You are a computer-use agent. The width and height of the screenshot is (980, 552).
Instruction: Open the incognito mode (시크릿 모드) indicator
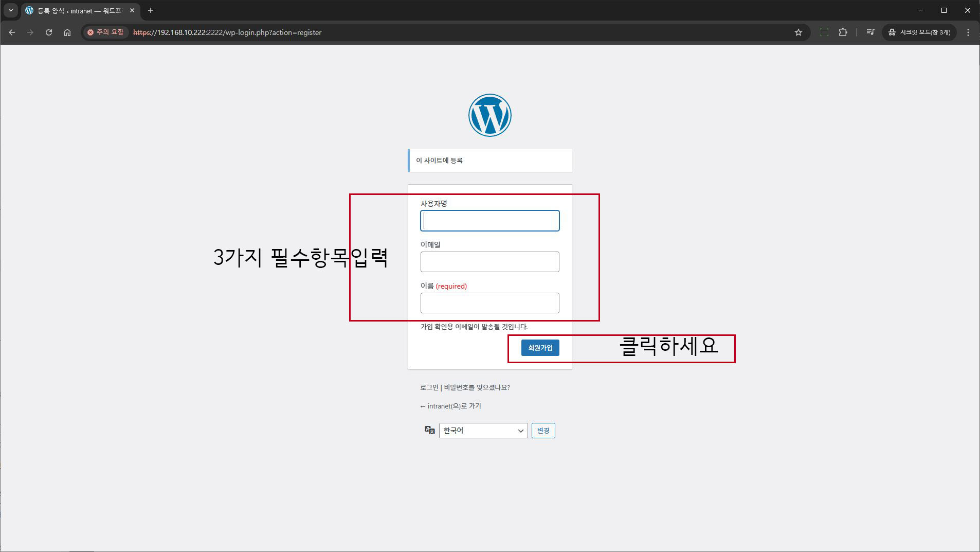[x=919, y=32]
